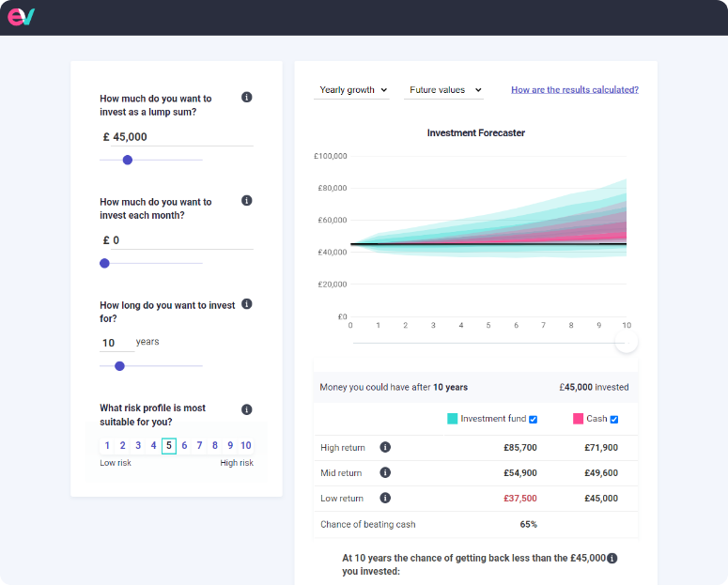
Task: Click the lump sum slider handle
Action: pyautogui.click(x=128, y=161)
